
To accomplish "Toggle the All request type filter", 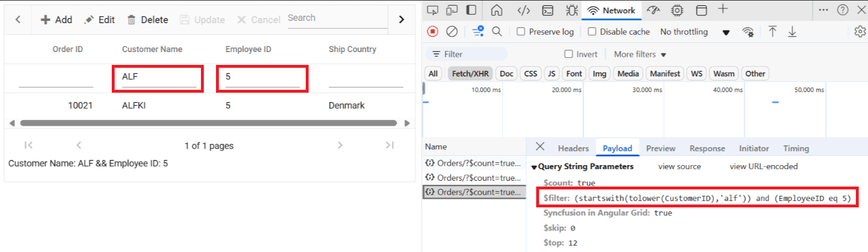I will pyautogui.click(x=433, y=74).
